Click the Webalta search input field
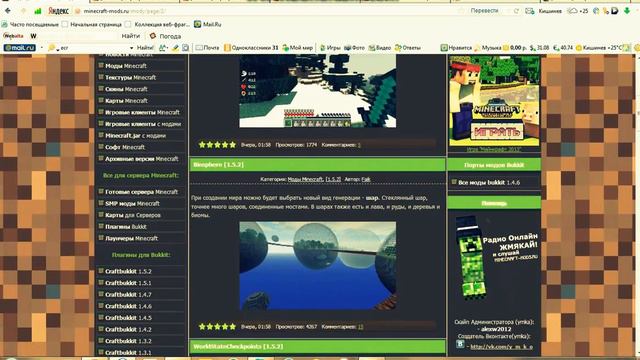This screenshot has height=360, width=640. click(78, 36)
